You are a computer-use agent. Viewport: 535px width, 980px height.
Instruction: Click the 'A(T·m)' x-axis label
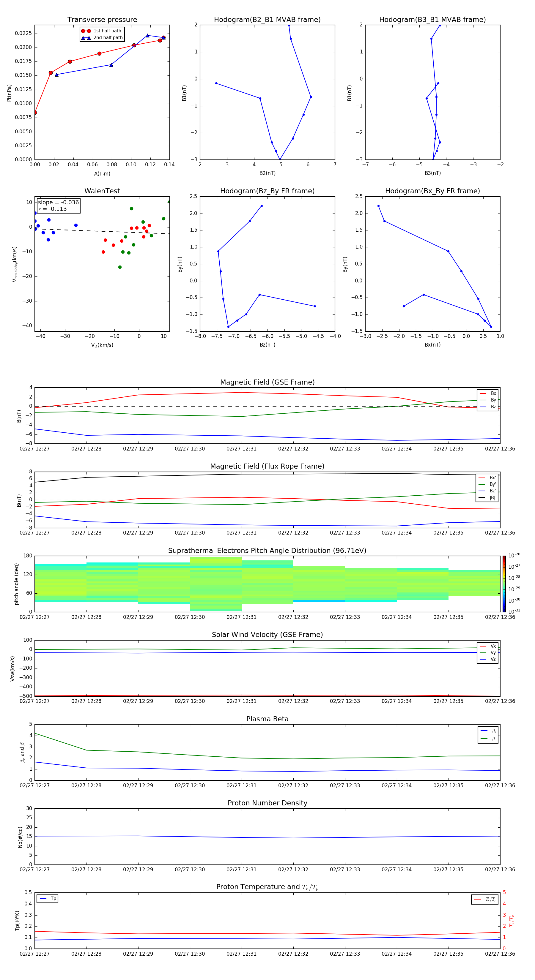click(x=102, y=174)
